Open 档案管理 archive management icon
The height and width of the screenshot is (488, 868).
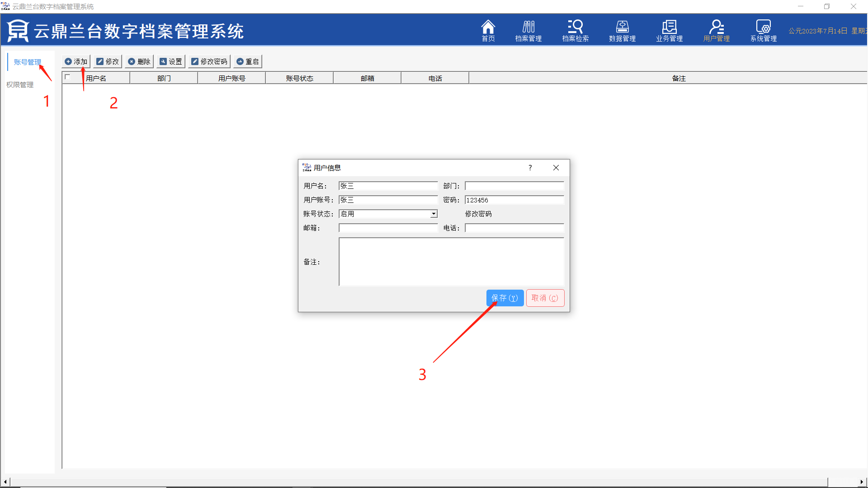(x=528, y=30)
